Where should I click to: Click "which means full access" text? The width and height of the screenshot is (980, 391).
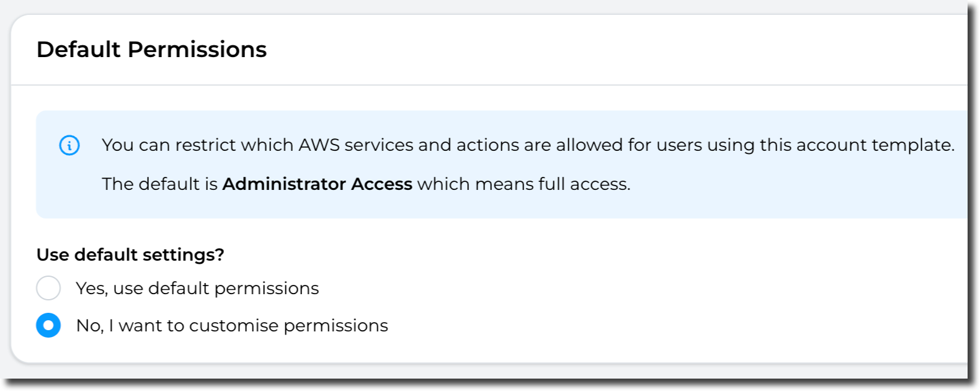(523, 184)
